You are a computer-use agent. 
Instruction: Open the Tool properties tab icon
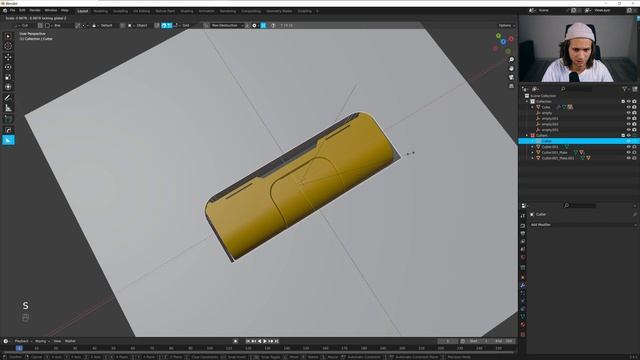coord(523,216)
